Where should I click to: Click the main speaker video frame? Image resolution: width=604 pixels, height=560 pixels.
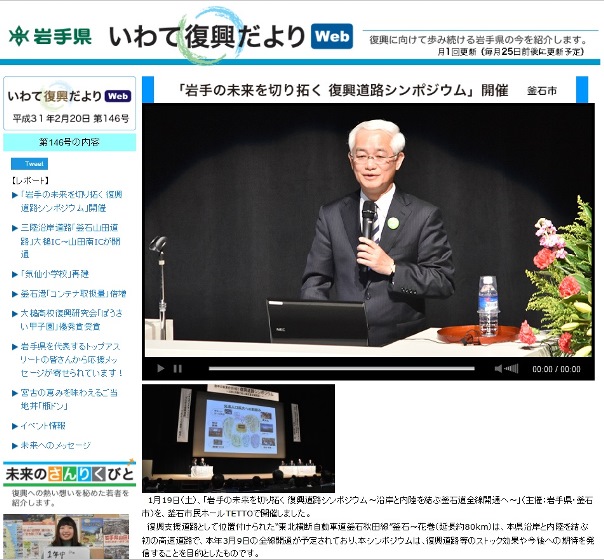pos(369,230)
